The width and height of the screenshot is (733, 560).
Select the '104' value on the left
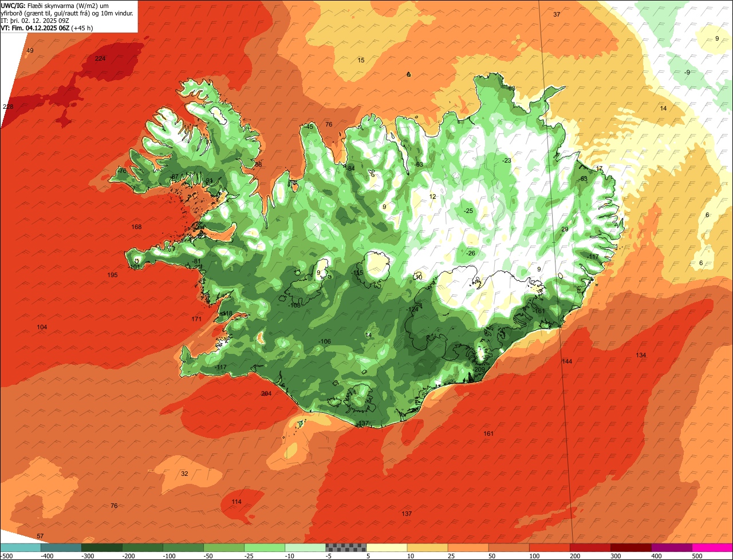click(x=42, y=327)
